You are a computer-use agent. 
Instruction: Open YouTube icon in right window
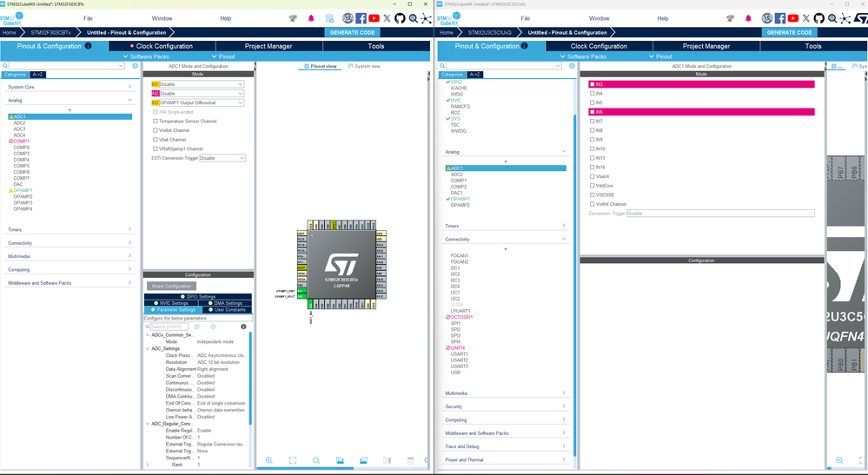[793, 18]
